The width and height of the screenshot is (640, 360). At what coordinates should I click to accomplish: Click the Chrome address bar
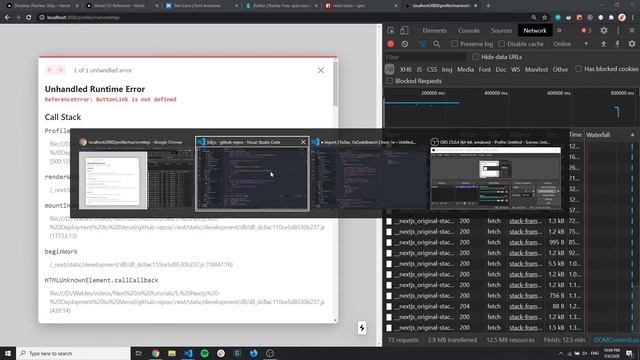282,18
